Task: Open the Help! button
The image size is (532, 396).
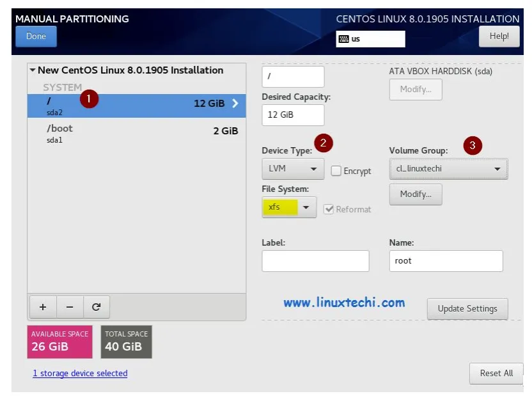Action: click(499, 36)
